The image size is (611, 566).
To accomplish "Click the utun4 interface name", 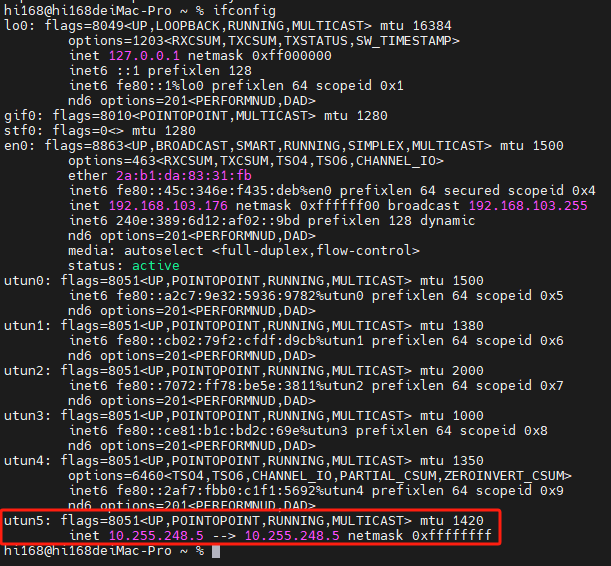I will coord(27,460).
